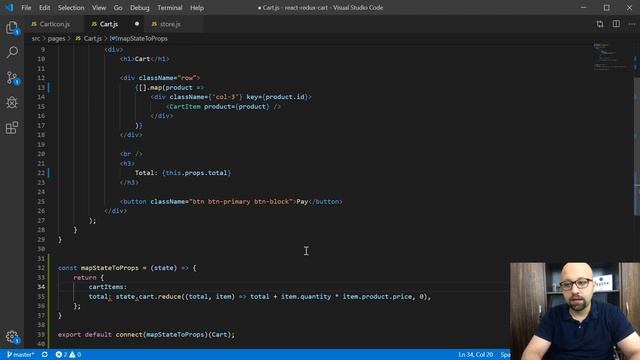Screen dimensions: 640x360
Task: Open the Help menu
Action: [x=197, y=8]
